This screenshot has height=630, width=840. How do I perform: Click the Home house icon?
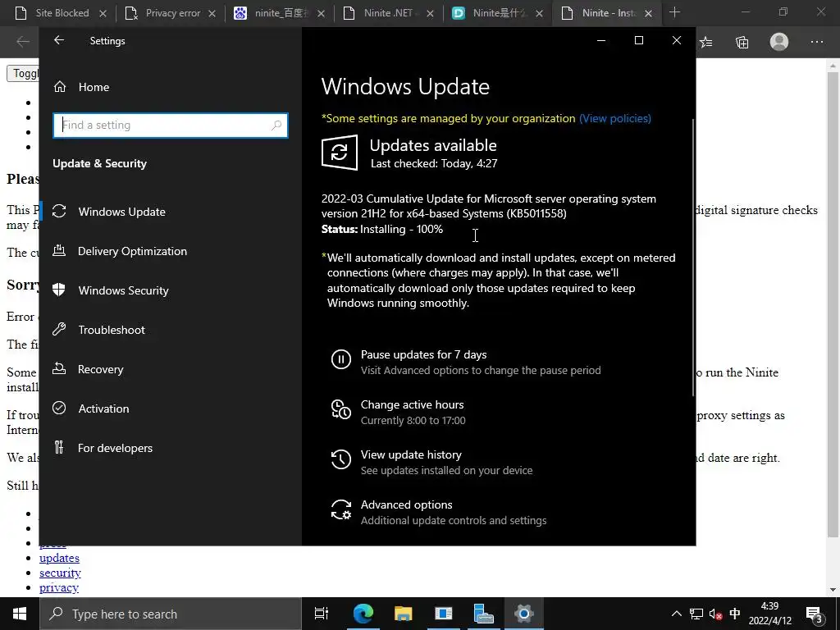(x=59, y=86)
